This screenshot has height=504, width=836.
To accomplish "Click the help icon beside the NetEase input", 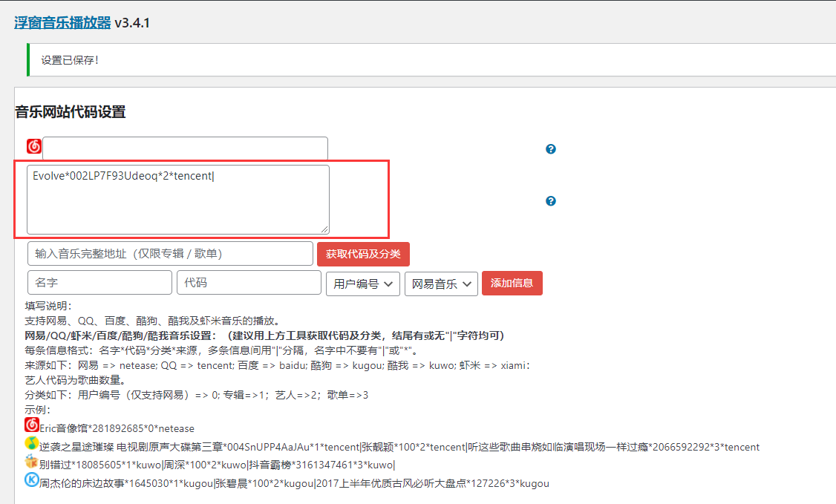I will [550, 149].
